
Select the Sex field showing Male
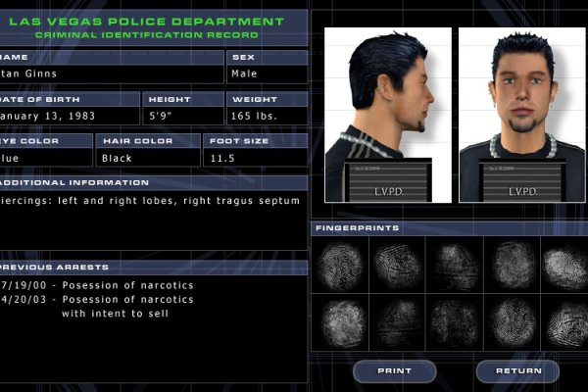(267, 73)
